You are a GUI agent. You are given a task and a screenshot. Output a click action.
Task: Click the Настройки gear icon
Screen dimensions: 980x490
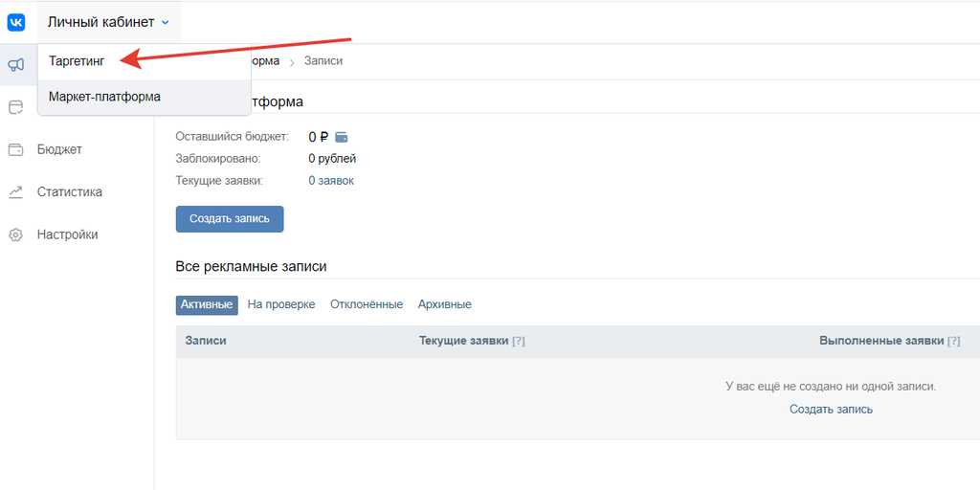coord(15,234)
